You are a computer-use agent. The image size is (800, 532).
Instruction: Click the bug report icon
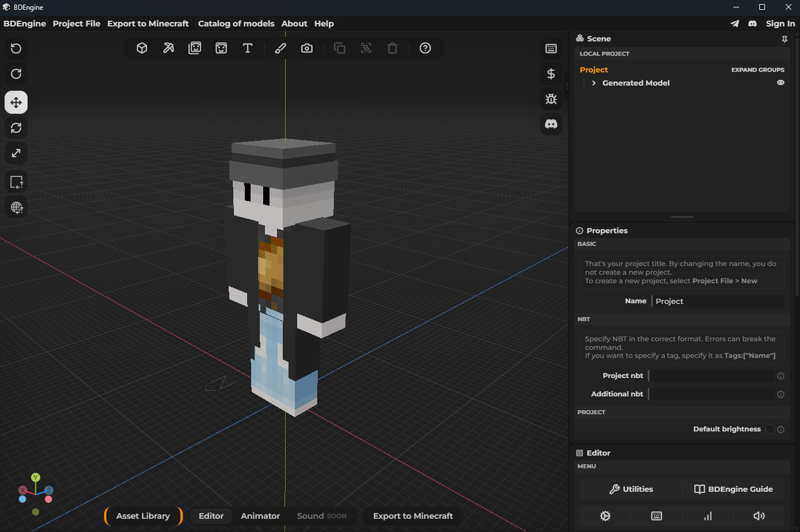point(551,99)
